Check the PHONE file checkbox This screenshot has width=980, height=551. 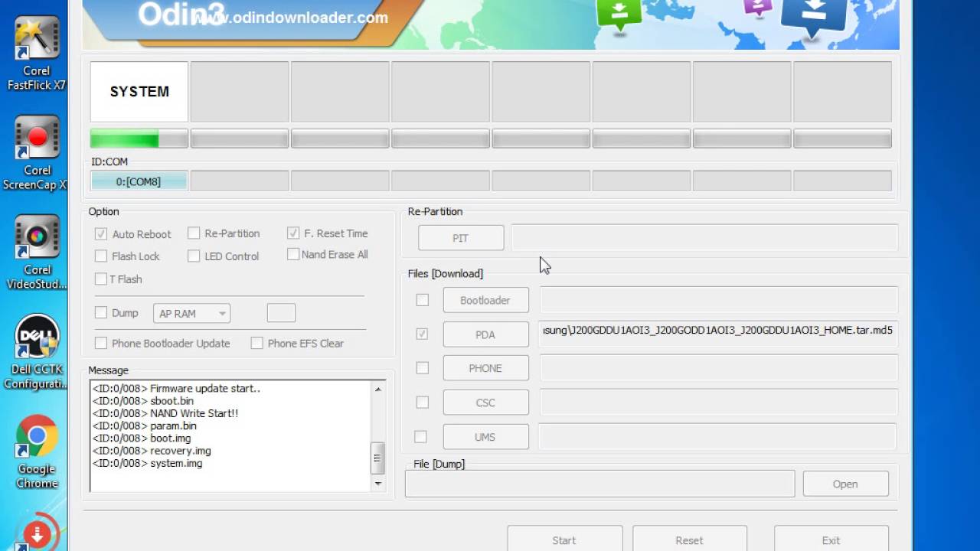point(423,368)
